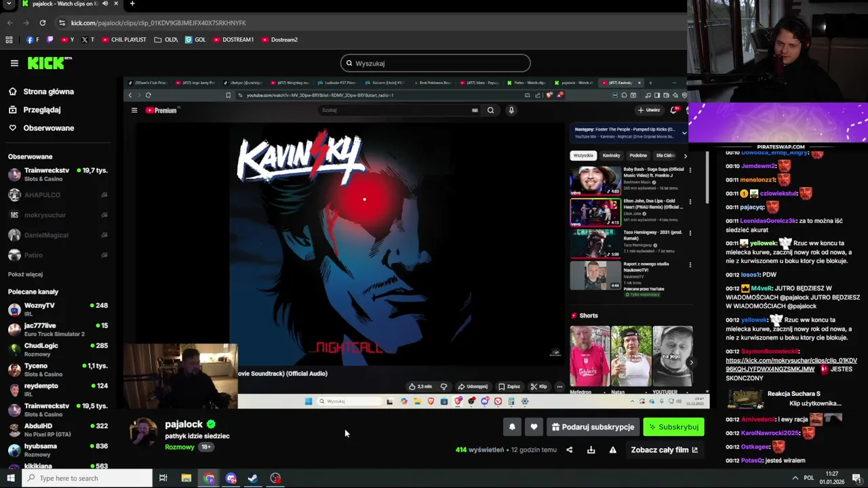Open recommended channel Tyceno
Screen dimensions: 868x488
(58, 369)
